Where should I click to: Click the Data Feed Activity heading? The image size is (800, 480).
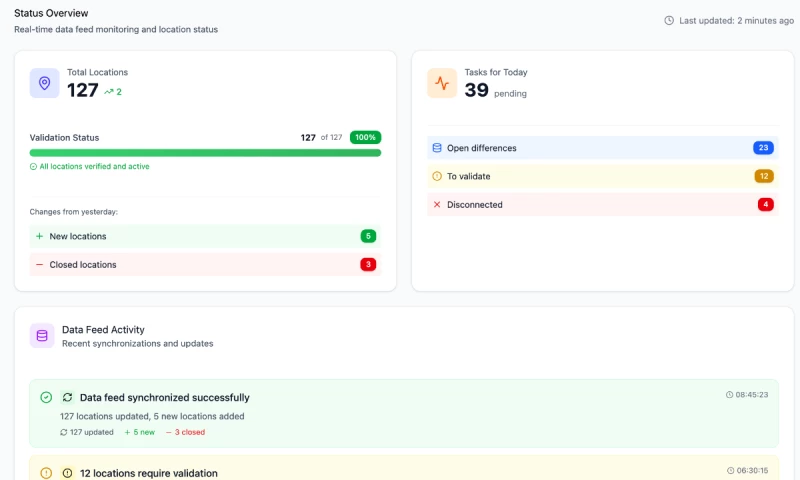(103, 330)
